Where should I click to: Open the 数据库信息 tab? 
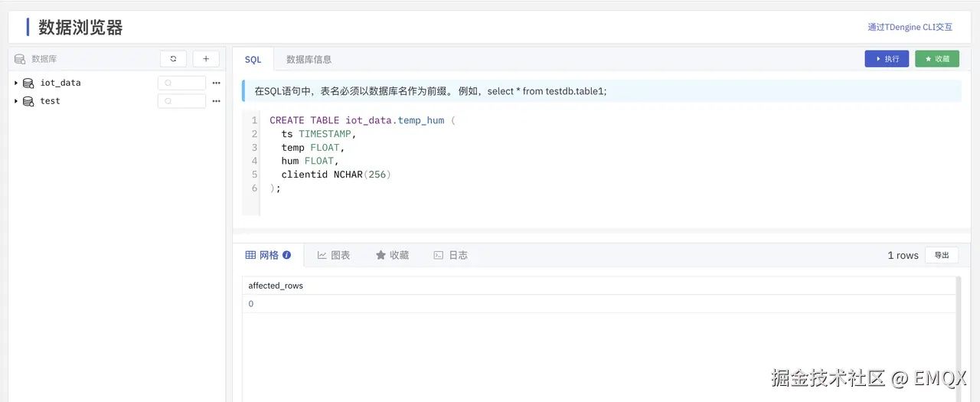click(x=309, y=59)
